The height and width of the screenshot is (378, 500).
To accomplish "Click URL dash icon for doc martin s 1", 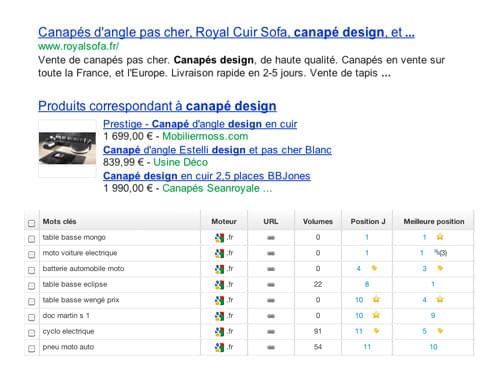I will tap(271, 316).
